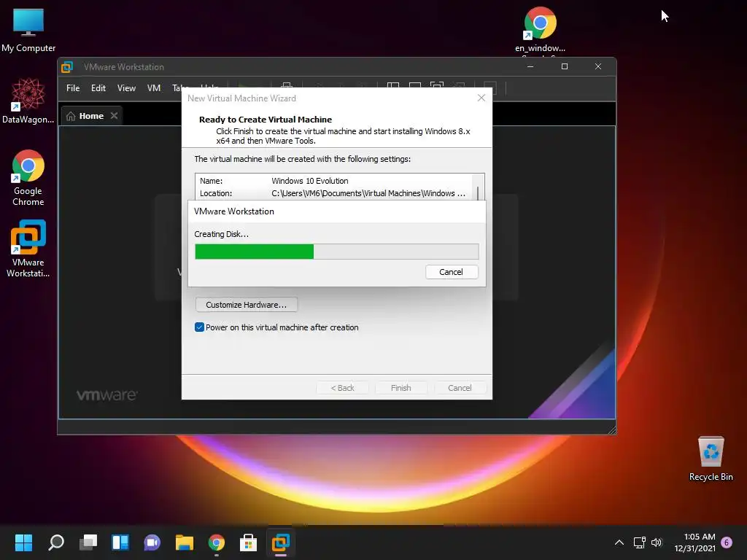Click the name value Windows 10 Evolution
This screenshot has height=560, width=747.
coord(309,181)
